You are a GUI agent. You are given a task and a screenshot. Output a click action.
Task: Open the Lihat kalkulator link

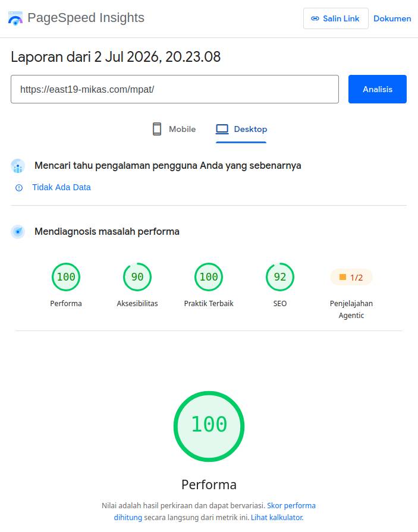click(277, 517)
